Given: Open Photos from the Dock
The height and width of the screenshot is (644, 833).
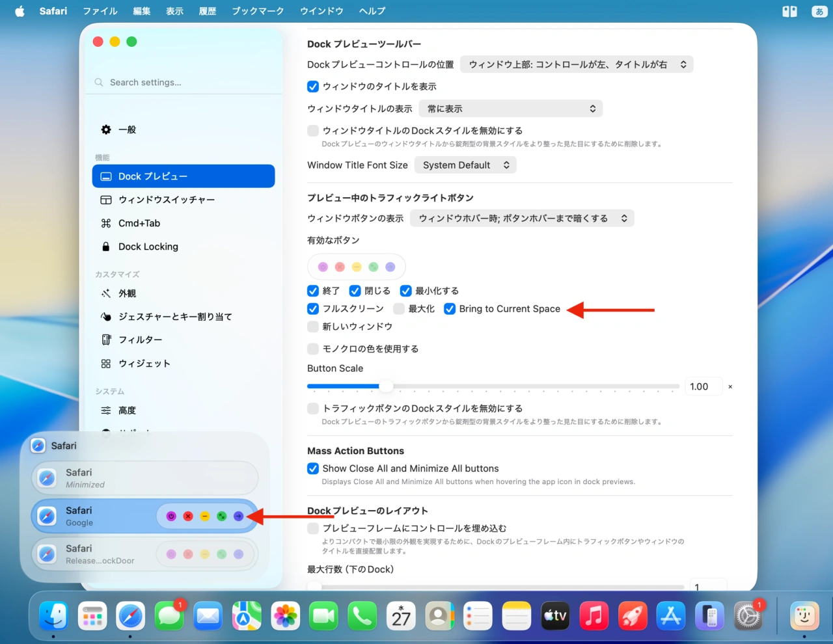Looking at the screenshot, I should [285, 615].
